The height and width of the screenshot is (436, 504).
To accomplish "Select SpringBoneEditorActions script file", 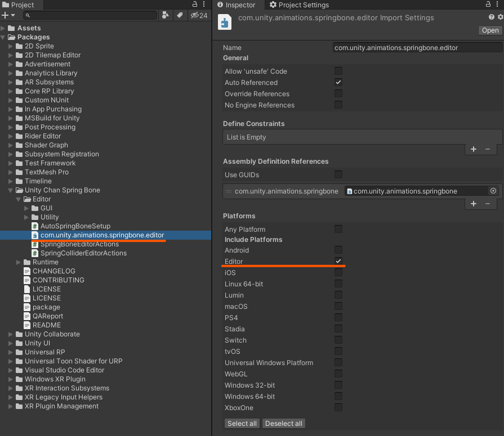I will [75, 244].
